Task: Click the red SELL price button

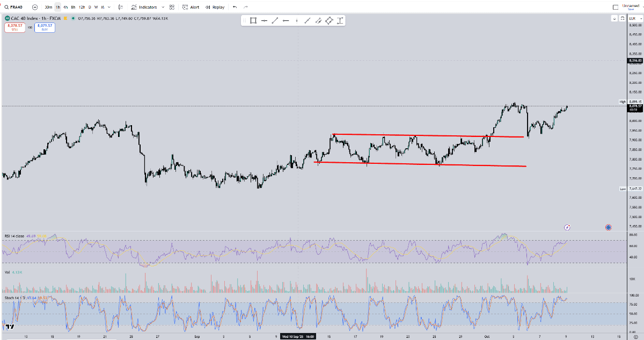Action: click(x=13, y=27)
